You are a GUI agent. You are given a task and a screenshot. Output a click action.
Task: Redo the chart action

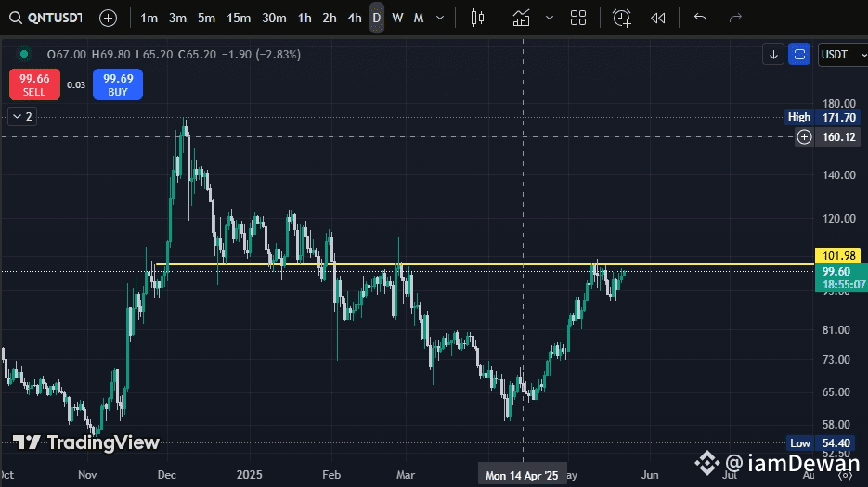(735, 19)
